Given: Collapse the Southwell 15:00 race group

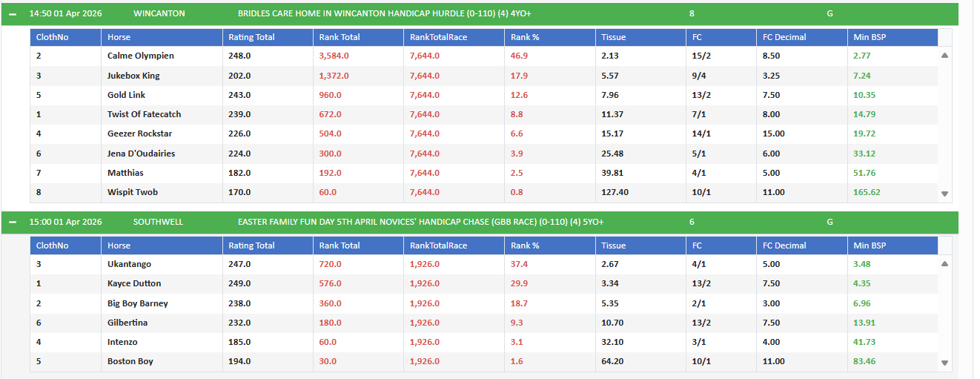Looking at the screenshot, I should point(13,222).
